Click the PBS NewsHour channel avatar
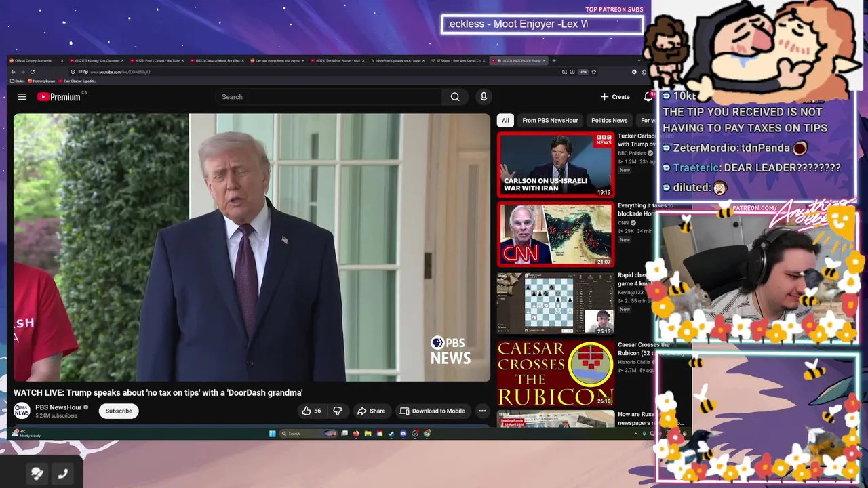 click(22, 411)
